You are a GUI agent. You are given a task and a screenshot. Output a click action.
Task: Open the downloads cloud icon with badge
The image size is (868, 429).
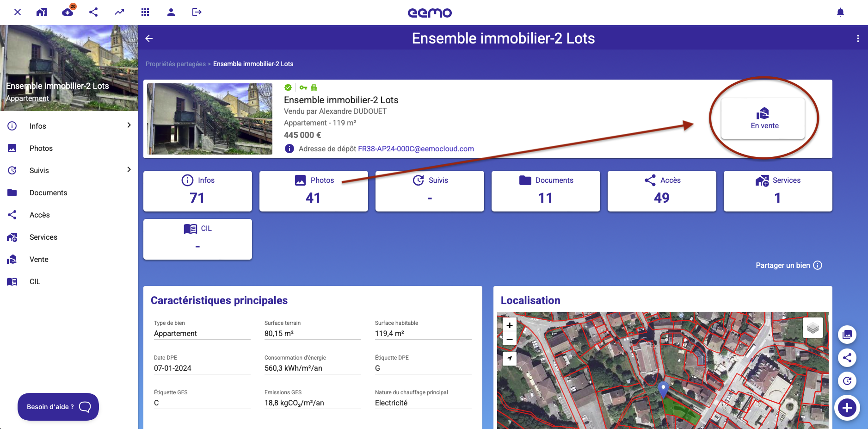click(68, 12)
